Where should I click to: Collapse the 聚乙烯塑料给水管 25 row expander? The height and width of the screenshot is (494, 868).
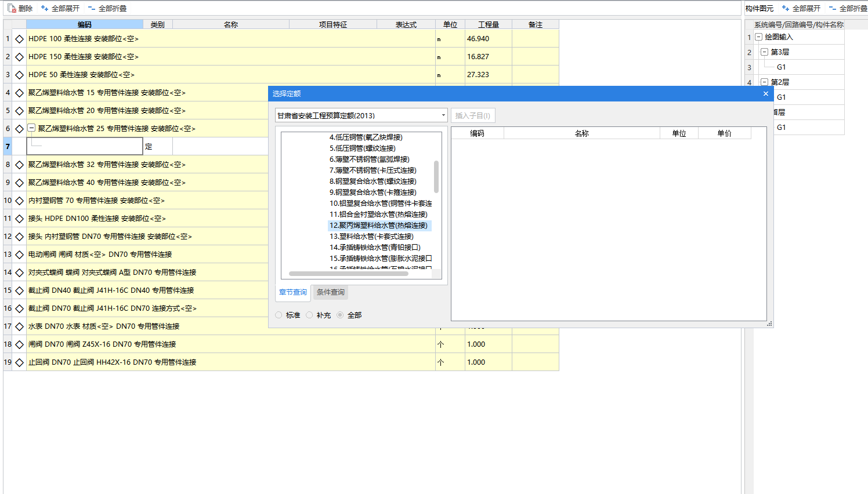click(x=32, y=128)
